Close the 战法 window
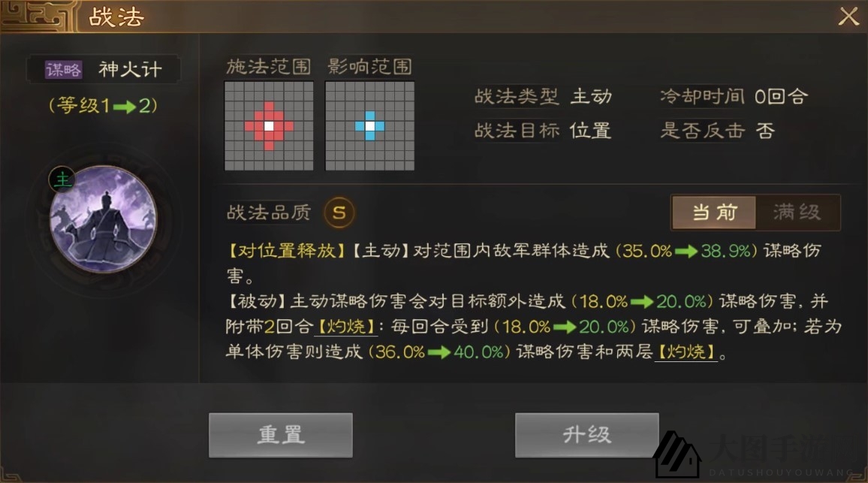The height and width of the screenshot is (483, 868). [848, 16]
